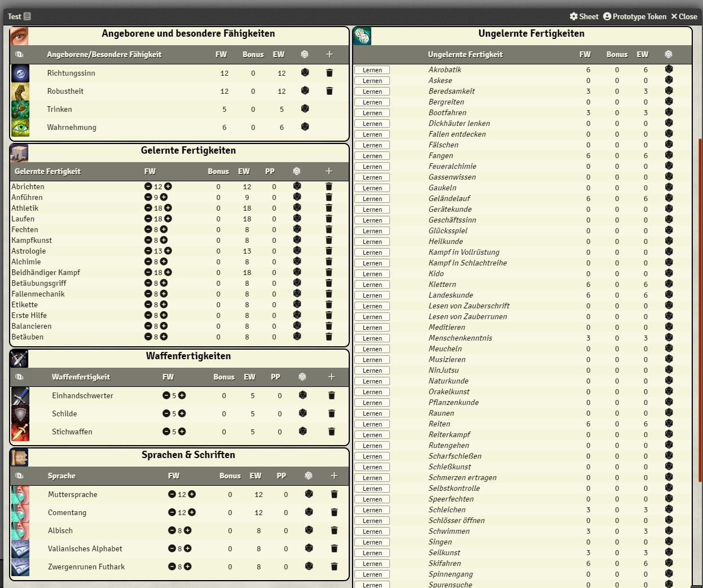The height and width of the screenshot is (588, 703).
Task: Open the Sheet settings
Action: 584,16
